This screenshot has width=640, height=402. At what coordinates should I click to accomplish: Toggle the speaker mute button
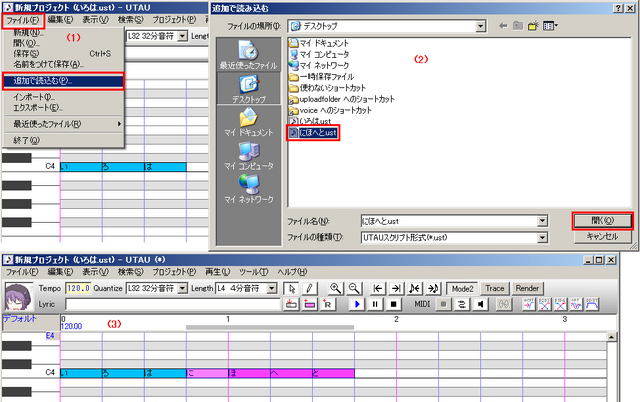point(480,304)
